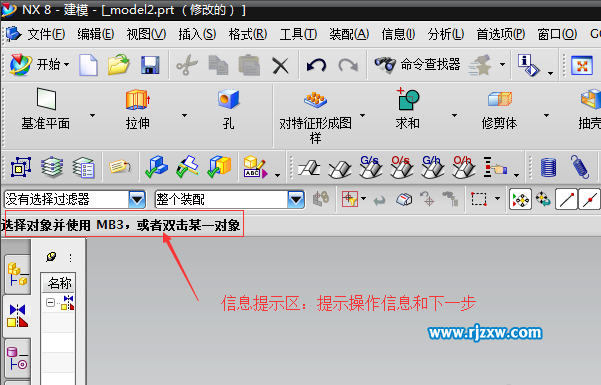Expand the 拉伸 dropdown arrow

184,115
